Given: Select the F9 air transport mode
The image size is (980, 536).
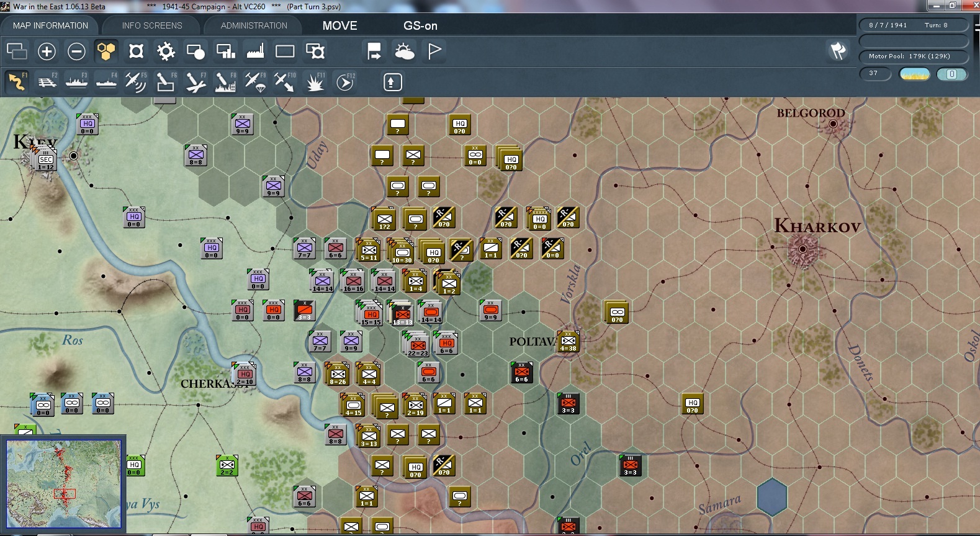Looking at the screenshot, I should (255, 82).
